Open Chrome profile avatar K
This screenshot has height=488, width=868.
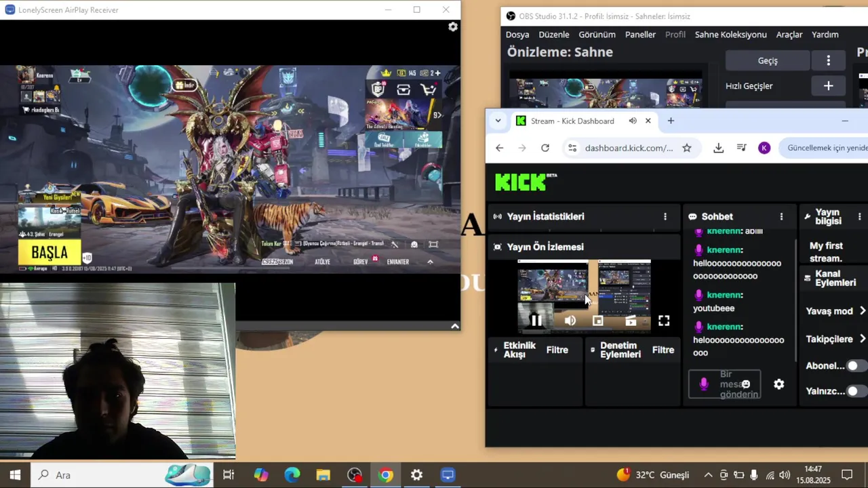click(764, 148)
